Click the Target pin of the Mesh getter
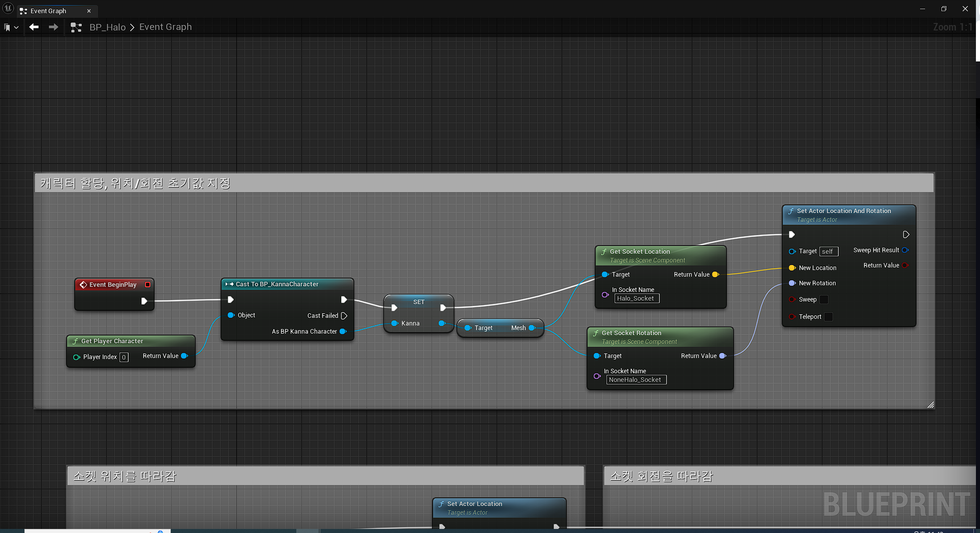This screenshot has height=533, width=980. click(x=468, y=328)
